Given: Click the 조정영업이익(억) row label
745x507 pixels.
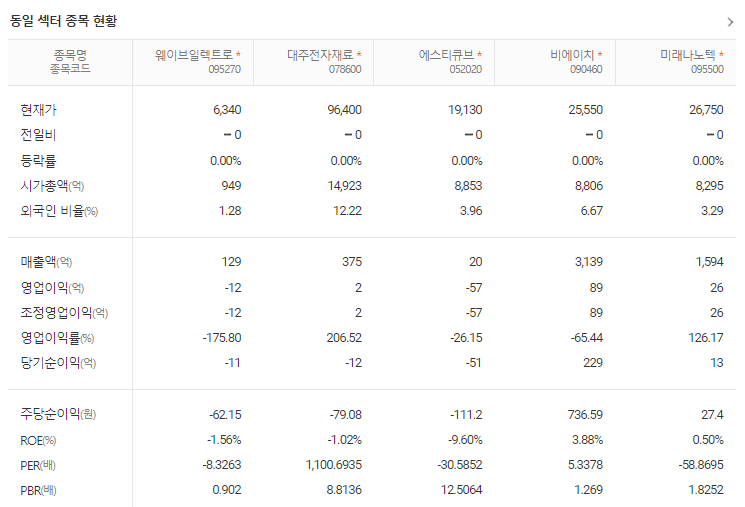Looking at the screenshot, I should [64, 313].
